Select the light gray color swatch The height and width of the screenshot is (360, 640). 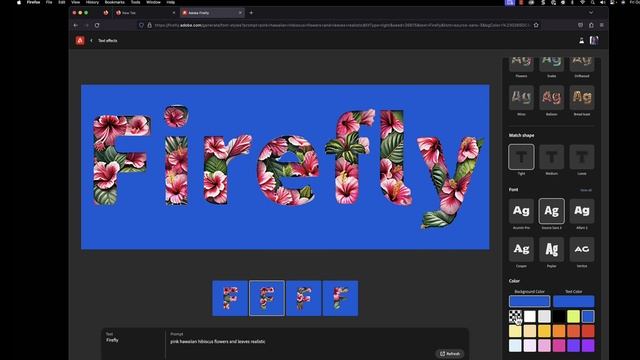544,316
